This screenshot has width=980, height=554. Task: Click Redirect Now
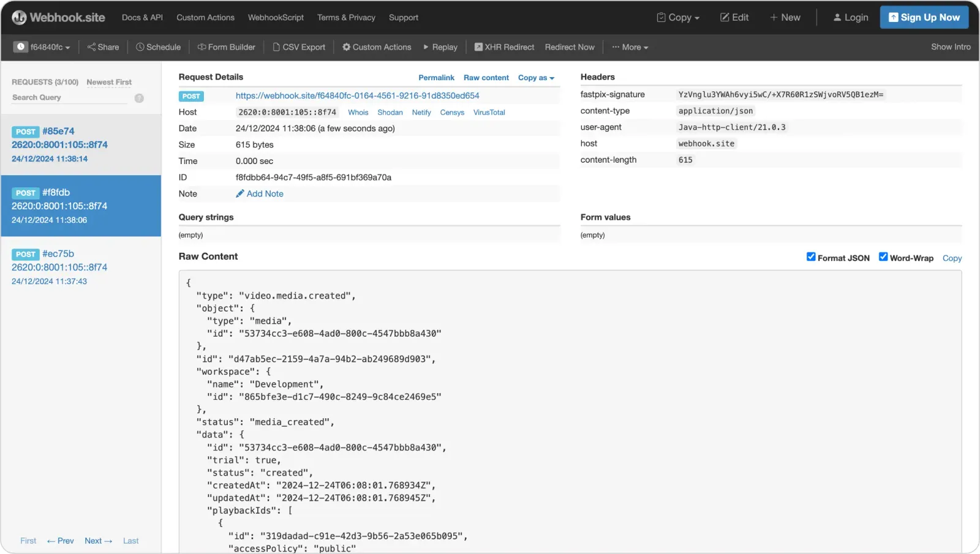pos(570,47)
